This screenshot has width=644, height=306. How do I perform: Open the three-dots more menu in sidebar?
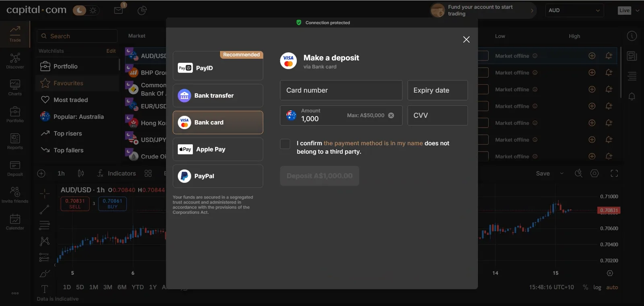15,293
